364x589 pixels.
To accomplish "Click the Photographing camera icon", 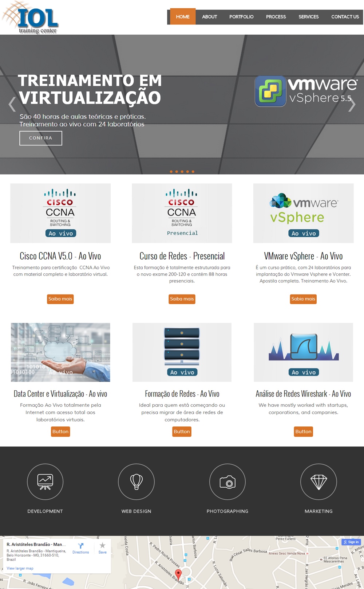I will [227, 481].
